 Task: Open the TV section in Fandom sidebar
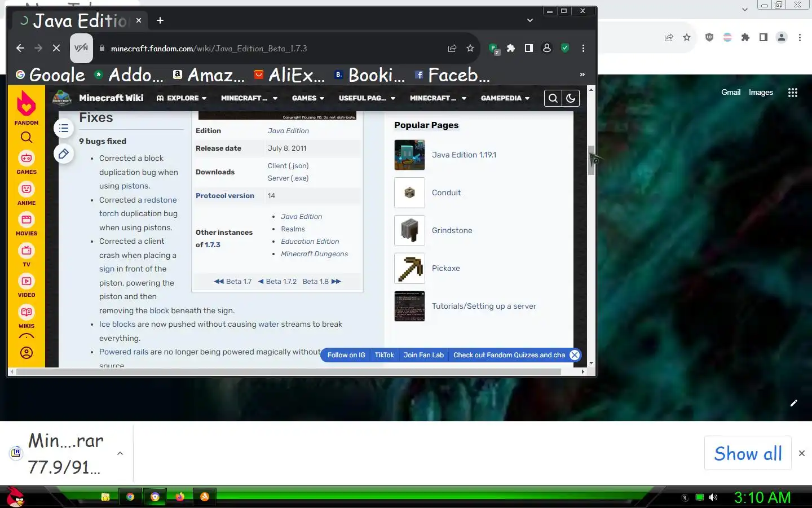click(x=27, y=255)
